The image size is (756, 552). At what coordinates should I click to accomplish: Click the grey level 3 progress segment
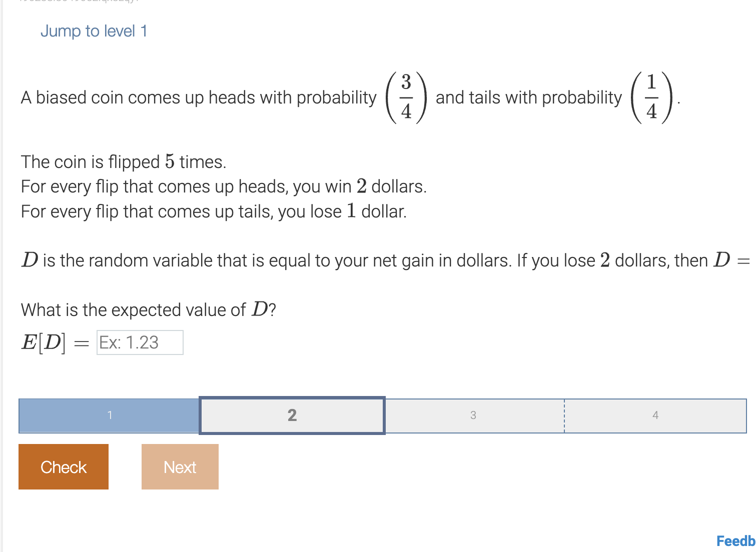click(473, 415)
